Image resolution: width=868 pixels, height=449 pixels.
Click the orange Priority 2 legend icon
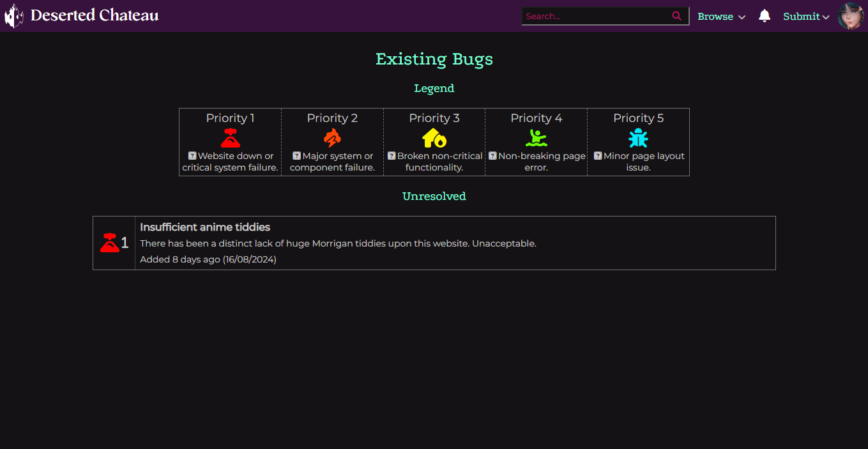pos(332,138)
